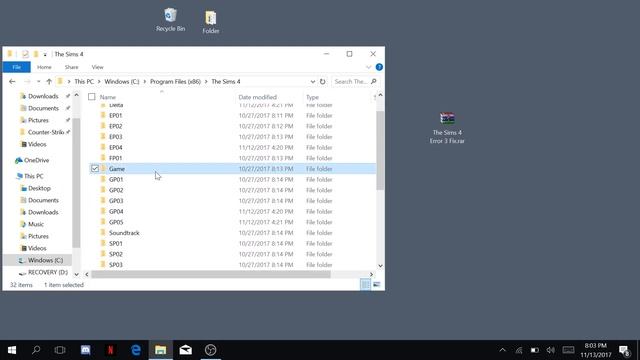640x360 pixels.
Task: Go to This PC breadcrumb
Action: [x=84, y=82]
